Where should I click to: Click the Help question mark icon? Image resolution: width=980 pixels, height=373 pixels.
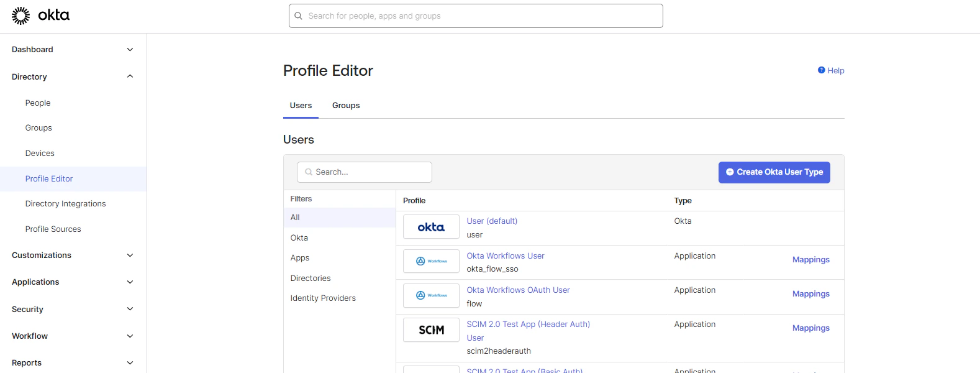pyautogui.click(x=821, y=70)
